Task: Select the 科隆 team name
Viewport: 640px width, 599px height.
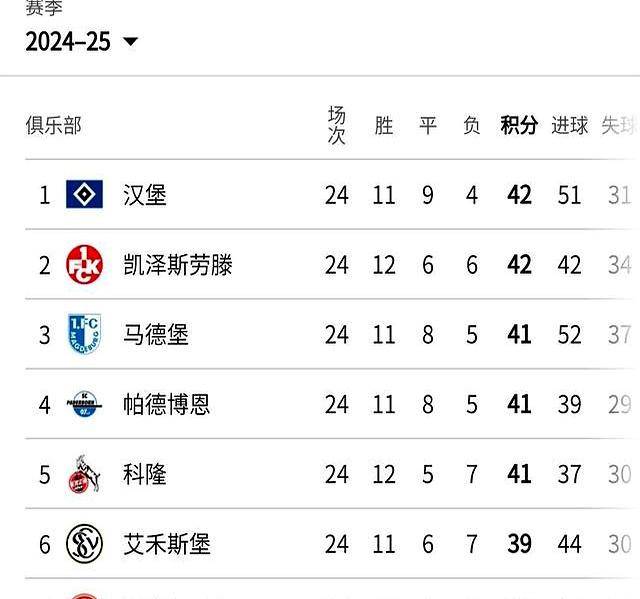Action: pyautogui.click(x=145, y=474)
